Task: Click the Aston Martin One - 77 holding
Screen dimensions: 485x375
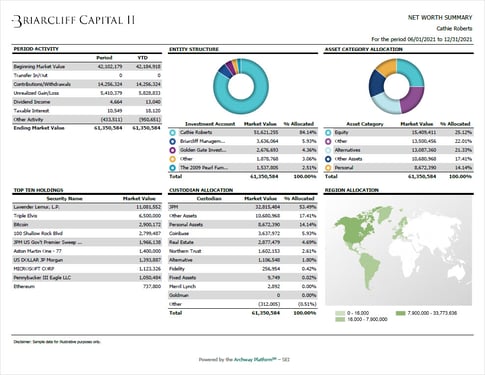Action: (37, 251)
